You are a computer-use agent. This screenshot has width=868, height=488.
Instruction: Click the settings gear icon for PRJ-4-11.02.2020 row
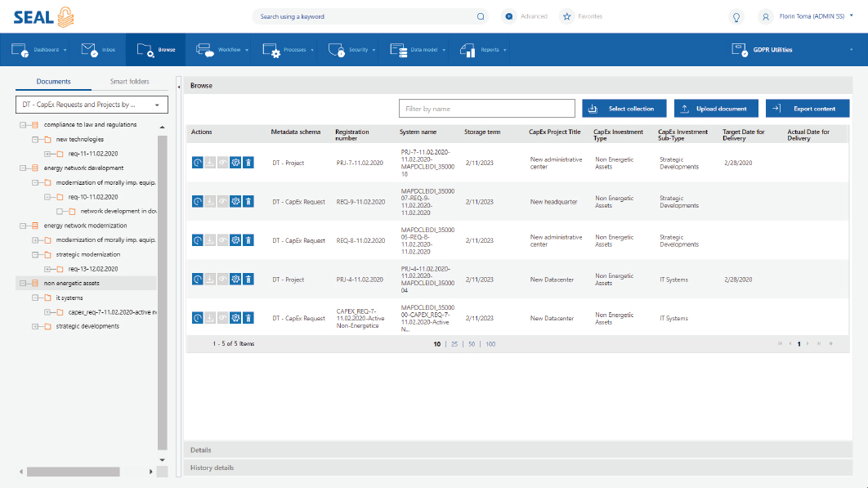(236, 280)
